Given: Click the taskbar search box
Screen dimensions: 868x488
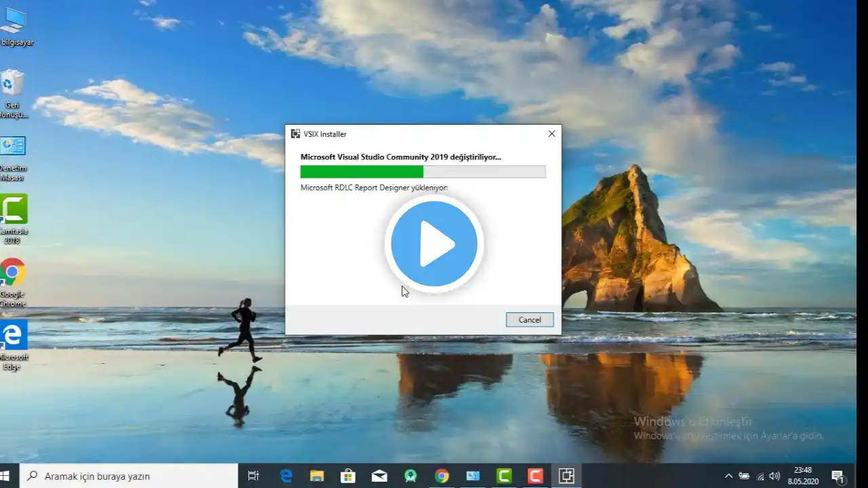Looking at the screenshot, I should click(129, 476).
